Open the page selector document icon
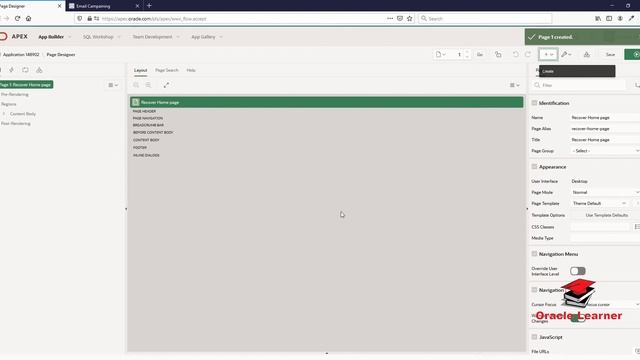 (440, 54)
